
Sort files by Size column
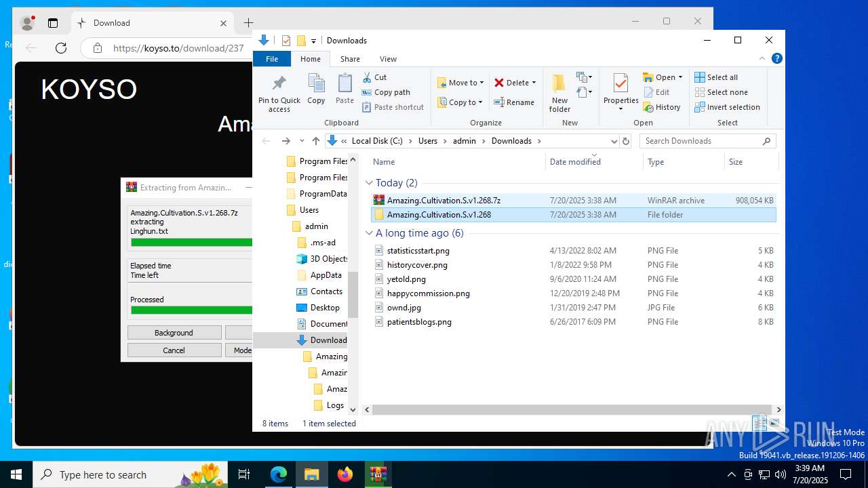click(x=751, y=161)
